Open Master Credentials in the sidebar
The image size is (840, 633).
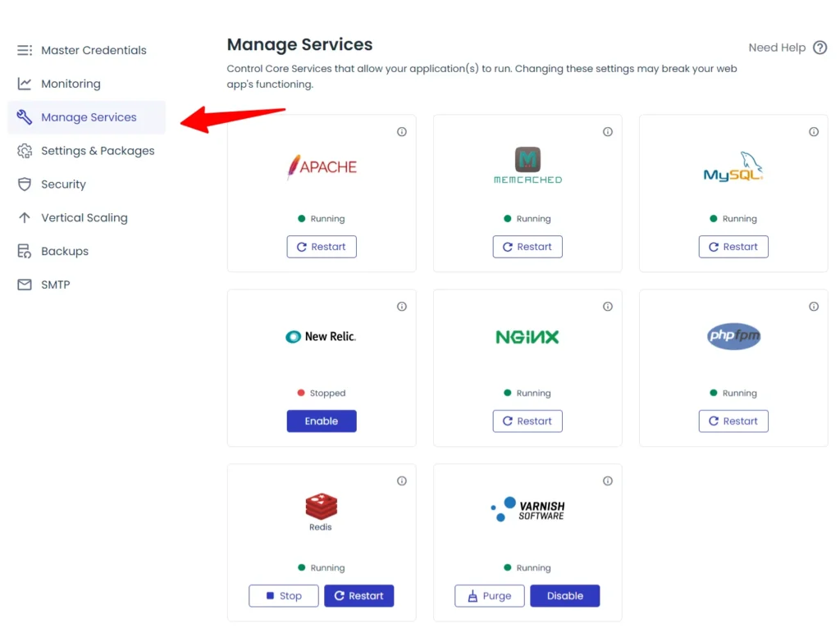pyautogui.click(x=93, y=50)
